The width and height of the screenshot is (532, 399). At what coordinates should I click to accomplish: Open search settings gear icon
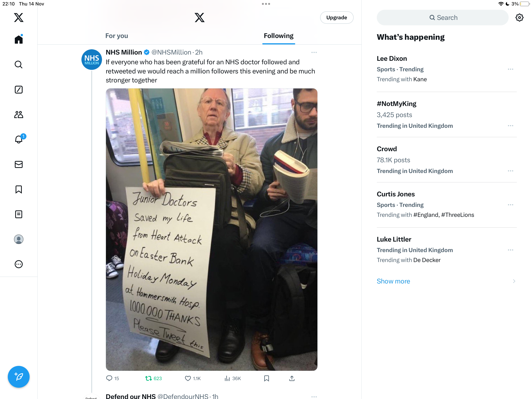point(520,18)
